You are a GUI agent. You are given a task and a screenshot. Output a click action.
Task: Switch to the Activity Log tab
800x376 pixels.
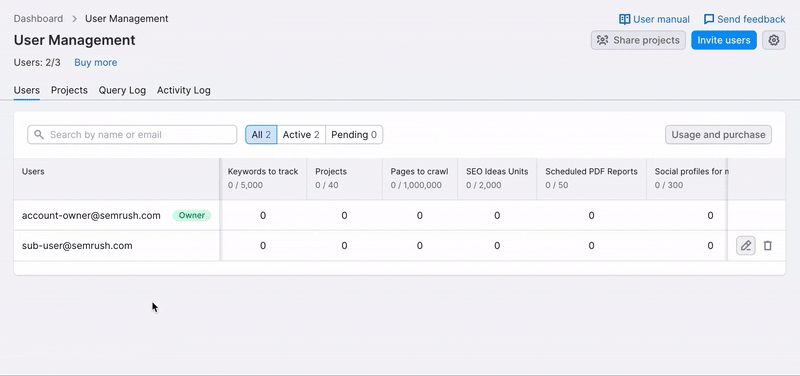(x=184, y=90)
